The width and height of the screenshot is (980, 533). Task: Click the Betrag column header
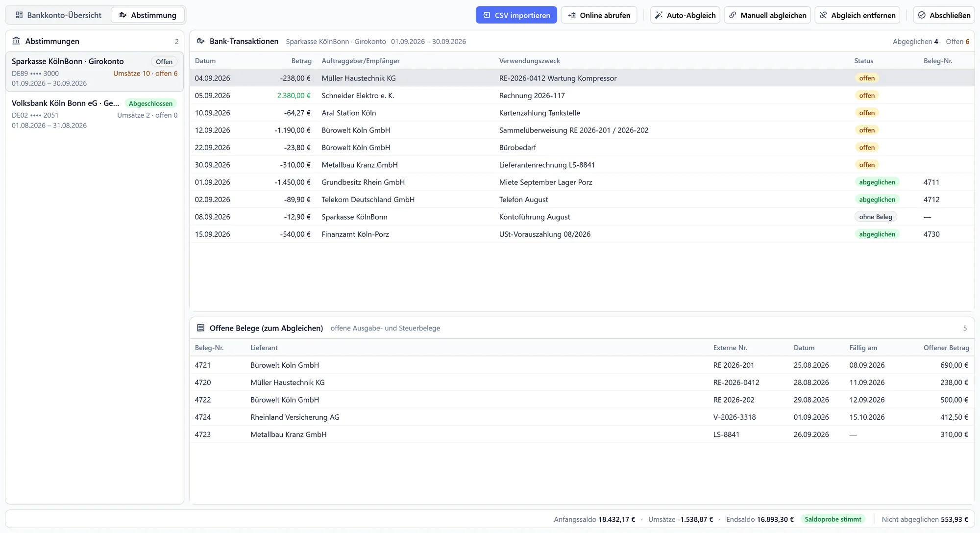301,61
